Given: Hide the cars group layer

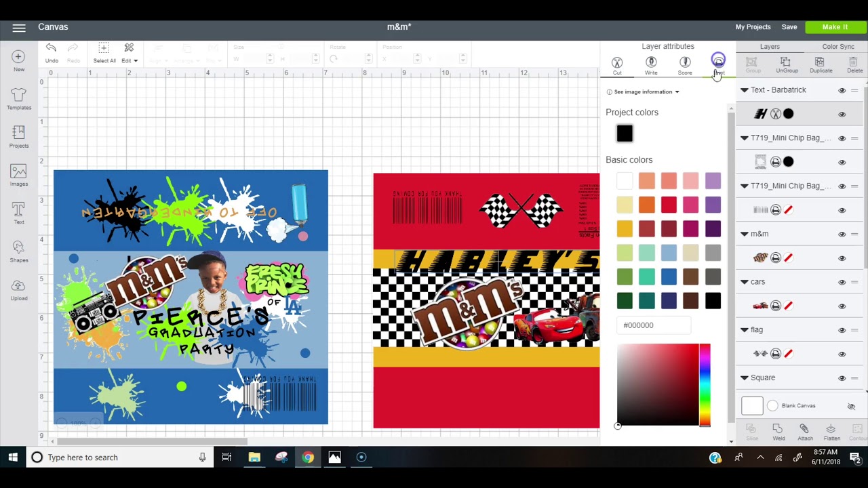Looking at the screenshot, I should pos(842,282).
